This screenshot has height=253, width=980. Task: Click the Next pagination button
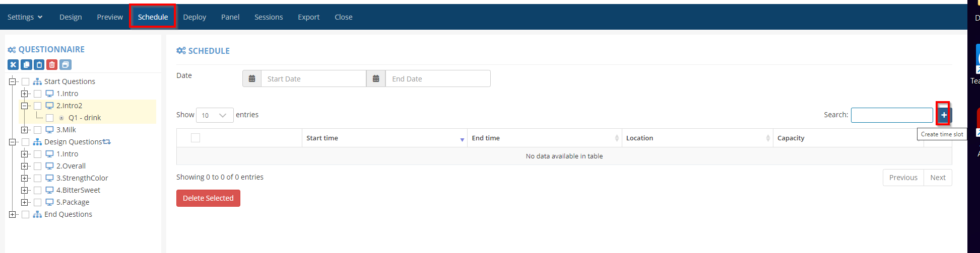(x=938, y=178)
